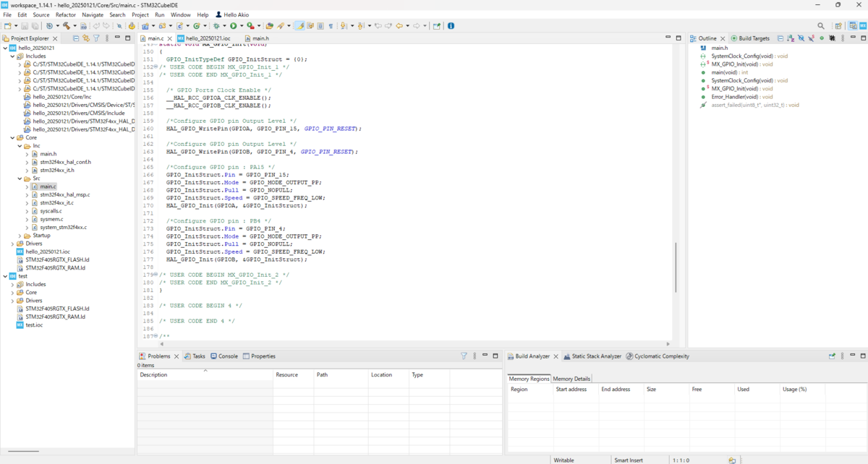This screenshot has width=868, height=464.
Task: Switch to the Console tab
Action: click(x=224, y=356)
